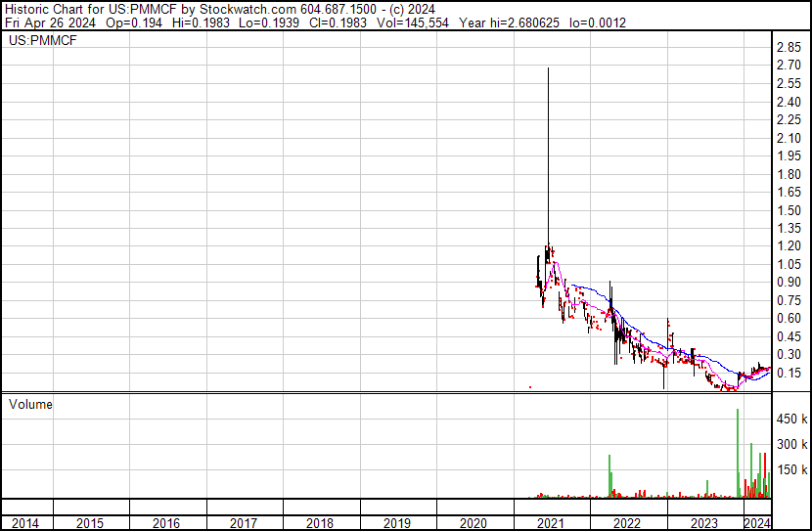Click the Volume panel label

point(30,404)
